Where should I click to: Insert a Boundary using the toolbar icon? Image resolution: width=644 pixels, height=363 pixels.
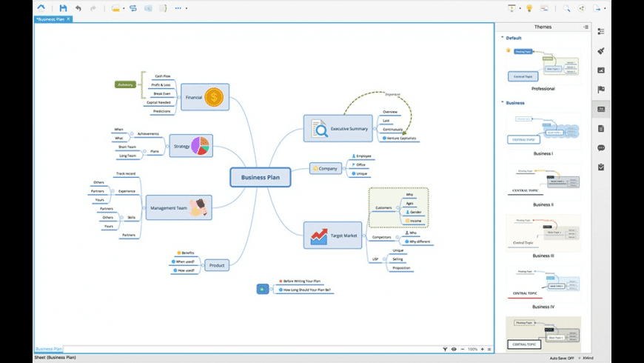[148, 8]
